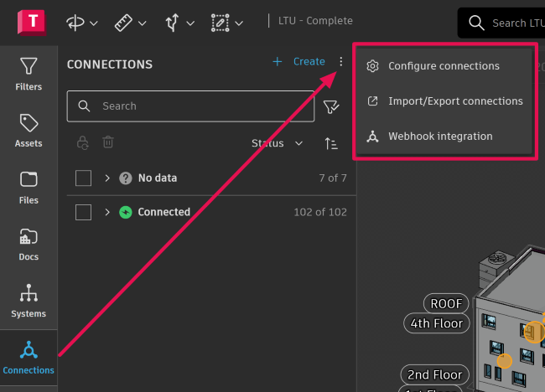Image resolution: width=545 pixels, height=392 pixels.
Task: Open the Assets panel
Action: click(x=29, y=130)
